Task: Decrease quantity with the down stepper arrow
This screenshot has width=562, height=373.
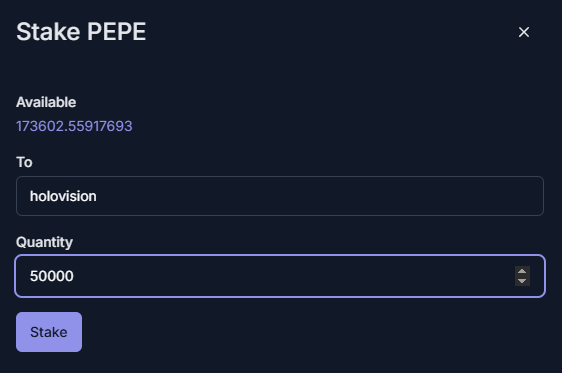Action: pyautogui.click(x=522, y=281)
